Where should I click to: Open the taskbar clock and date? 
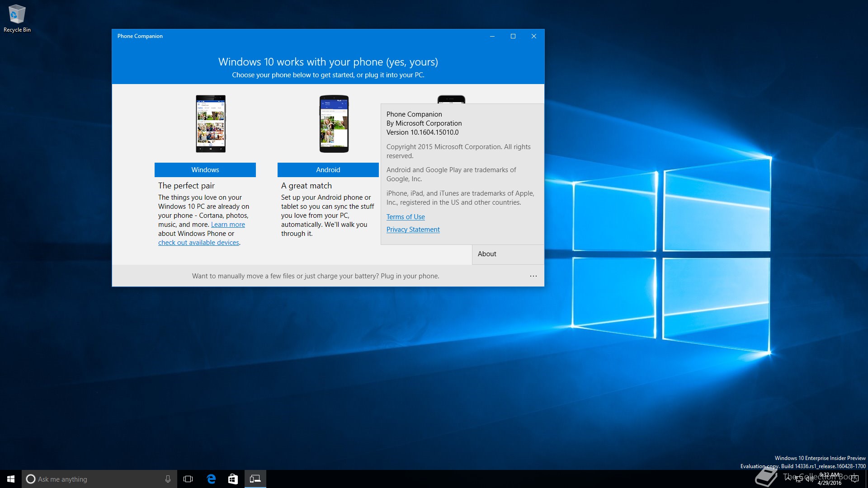tap(830, 479)
